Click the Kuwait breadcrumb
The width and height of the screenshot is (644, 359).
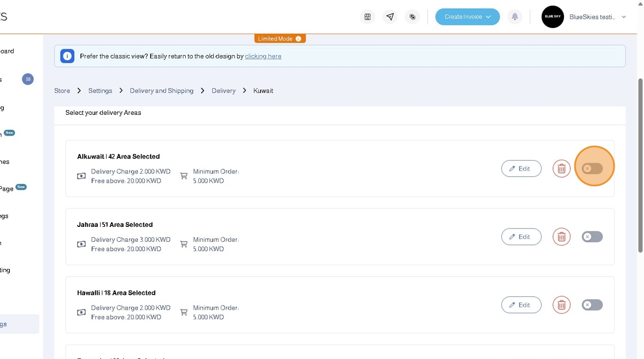tap(263, 91)
